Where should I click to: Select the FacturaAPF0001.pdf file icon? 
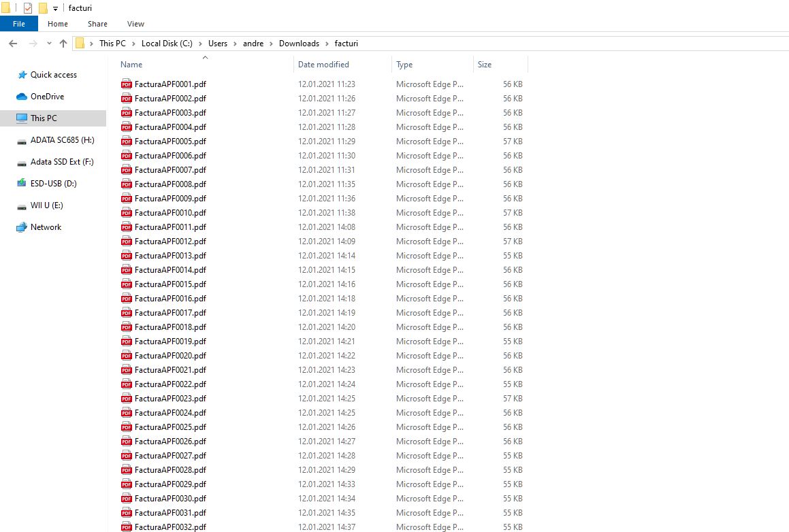tap(126, 84)
